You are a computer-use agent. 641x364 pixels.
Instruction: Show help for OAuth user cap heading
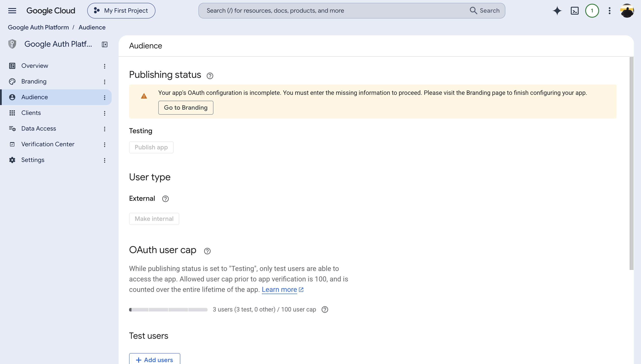coord(207,251)
